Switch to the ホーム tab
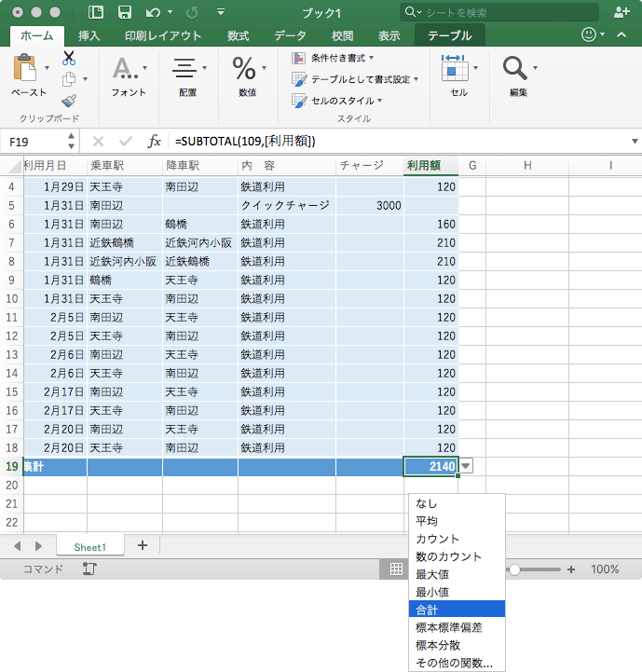Image resolution: width=642 pixels, height=672 pixels. point(37,35)
